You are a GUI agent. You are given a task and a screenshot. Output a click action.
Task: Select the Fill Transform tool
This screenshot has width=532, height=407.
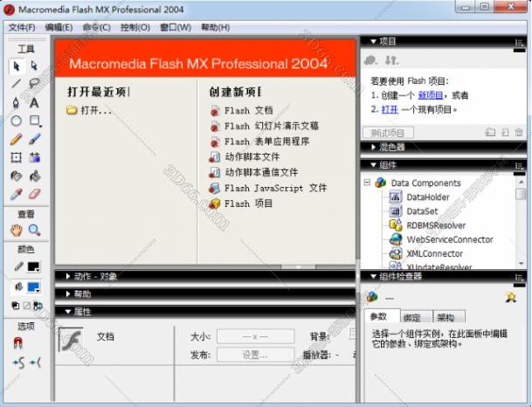[34, 157]
